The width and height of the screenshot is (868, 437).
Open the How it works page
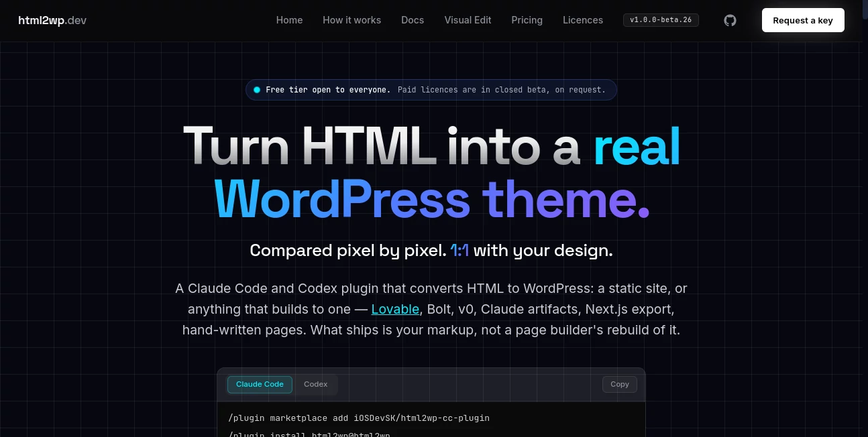(x=351, y=20)
